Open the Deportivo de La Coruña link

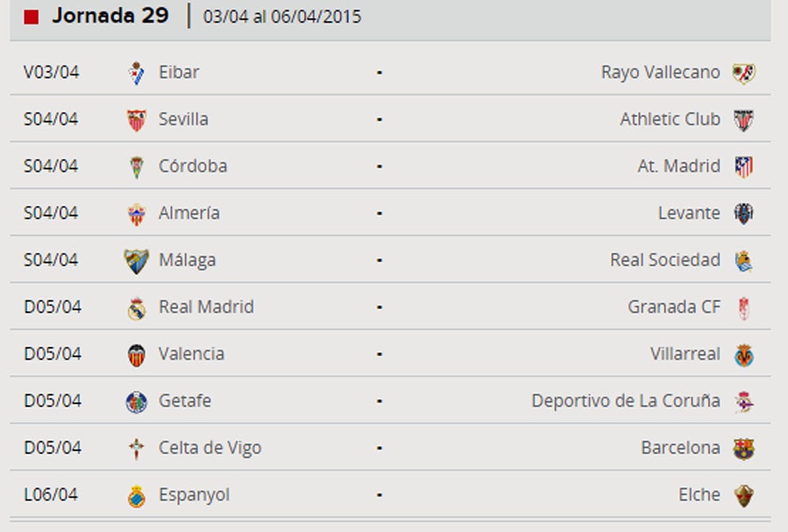click(626, 401)
